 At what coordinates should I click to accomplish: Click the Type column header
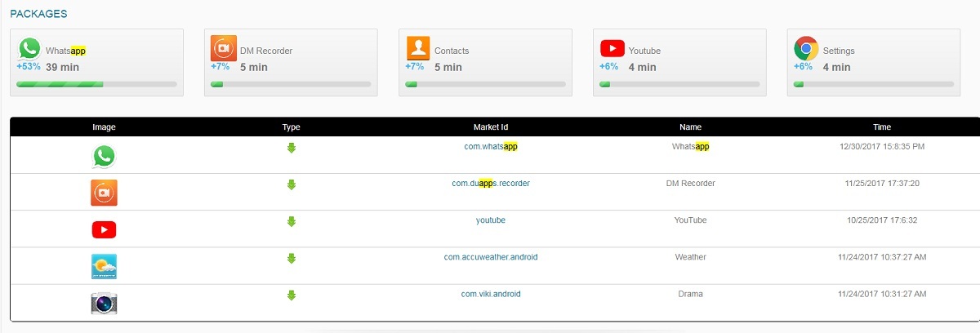[x=291, y=127]
